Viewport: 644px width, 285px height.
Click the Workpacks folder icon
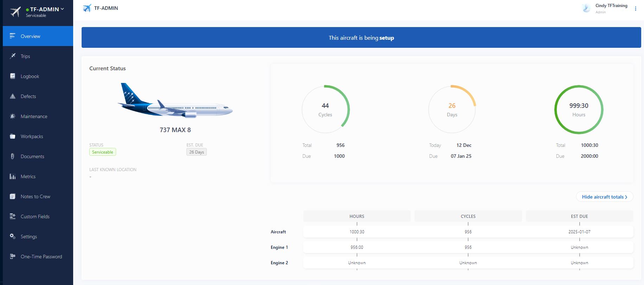tap(13, 136)
